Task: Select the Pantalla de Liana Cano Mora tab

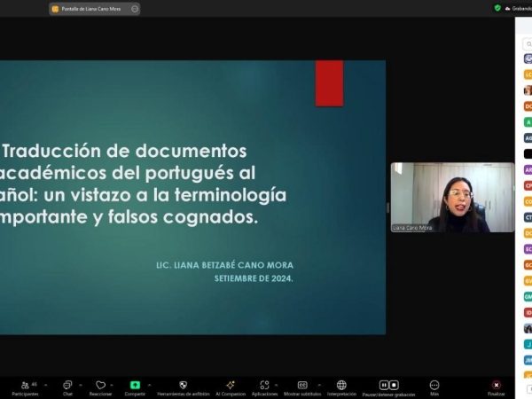Action: click(94, 9)
